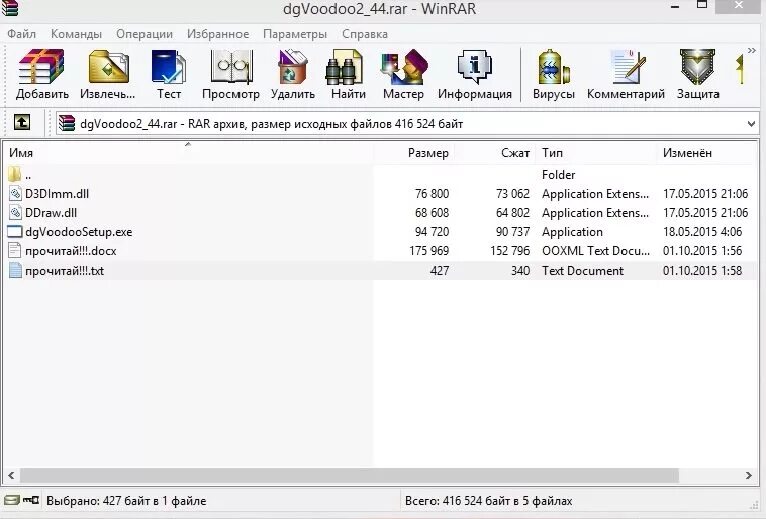This screenshot has height=519, width=766.
Task: Select the прочитай!!!.docx file
Action: pyautogui.click(x=379, y=251)
